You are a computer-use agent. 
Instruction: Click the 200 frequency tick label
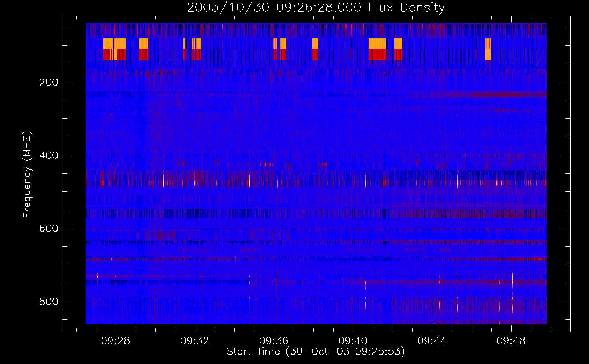[48, 82]
